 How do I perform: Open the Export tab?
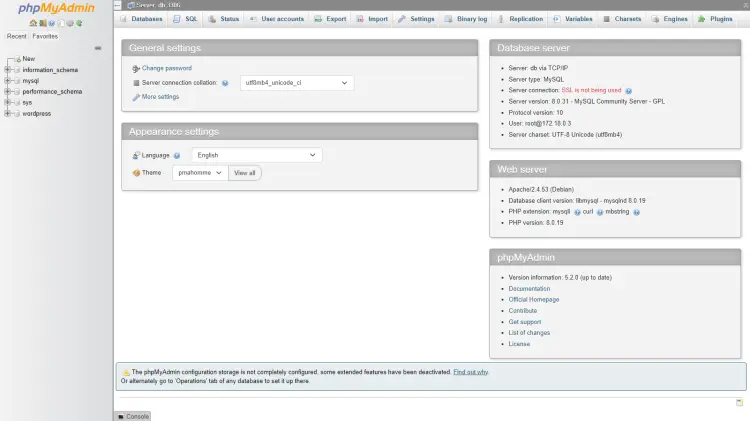point(331,19)
